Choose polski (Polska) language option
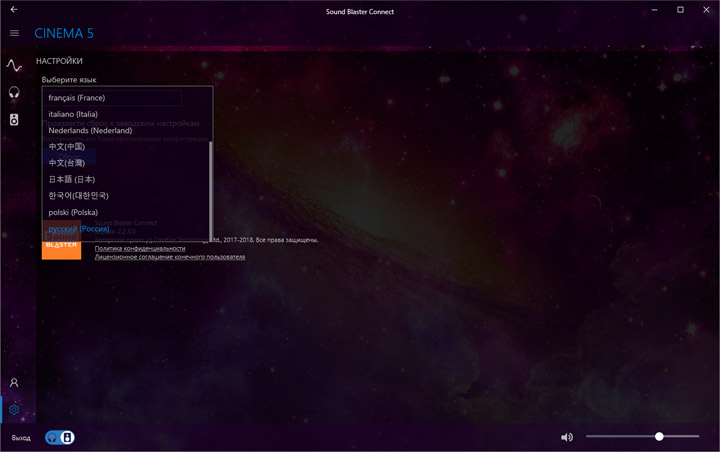The width and height of the screenshot is (720, 452). 126,212
